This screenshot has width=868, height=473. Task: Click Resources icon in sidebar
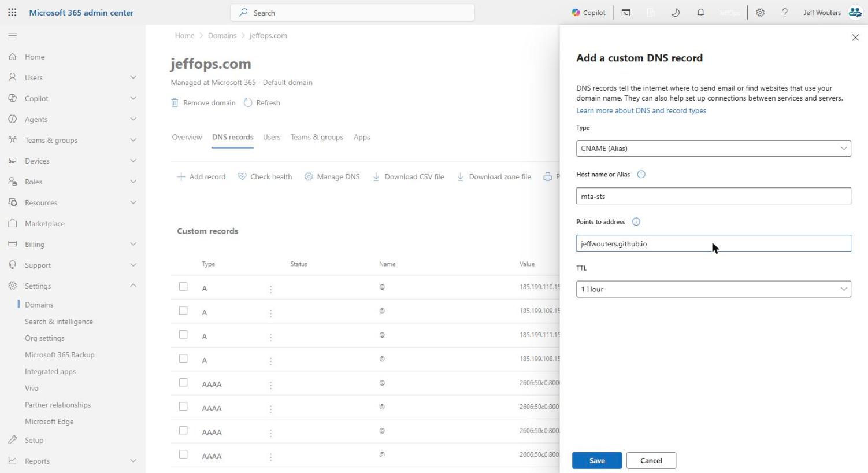[12, 202]
